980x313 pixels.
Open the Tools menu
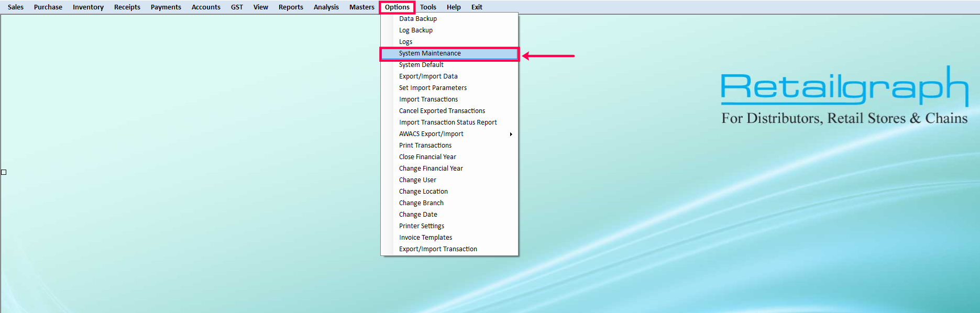point(428,7)
